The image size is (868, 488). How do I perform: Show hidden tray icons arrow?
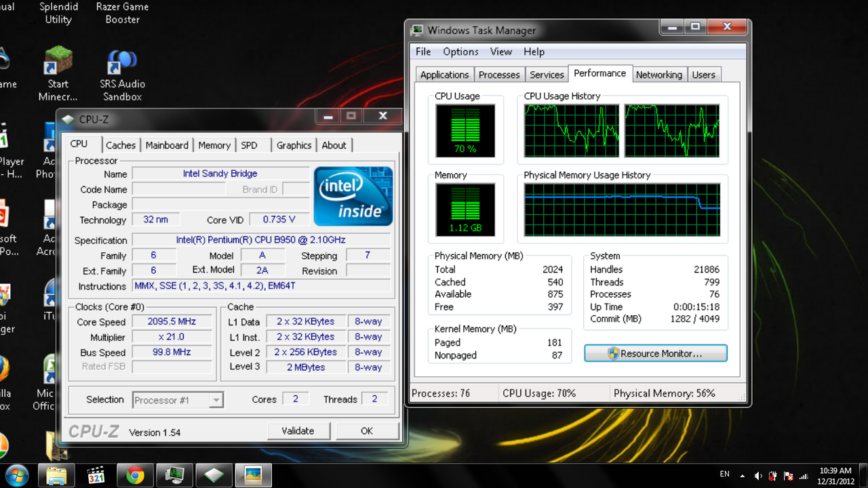743,476
